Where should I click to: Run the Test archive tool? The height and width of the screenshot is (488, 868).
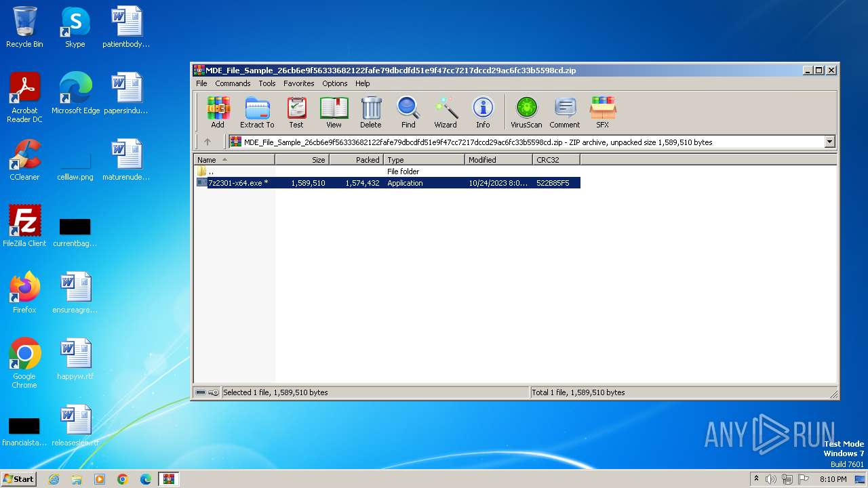coord(296,113)
